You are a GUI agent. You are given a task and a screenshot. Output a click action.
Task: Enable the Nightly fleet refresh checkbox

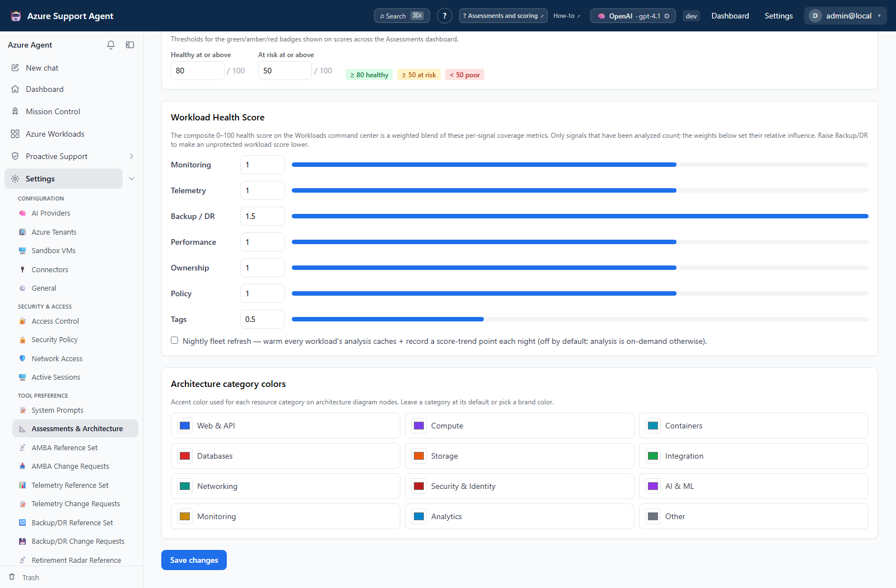click(x=175, y=340)
